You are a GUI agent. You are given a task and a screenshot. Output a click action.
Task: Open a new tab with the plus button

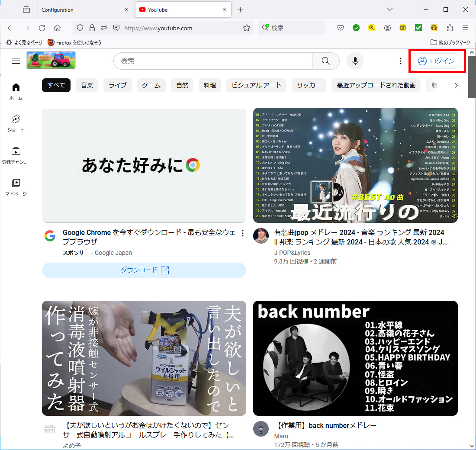click(241, 10)
